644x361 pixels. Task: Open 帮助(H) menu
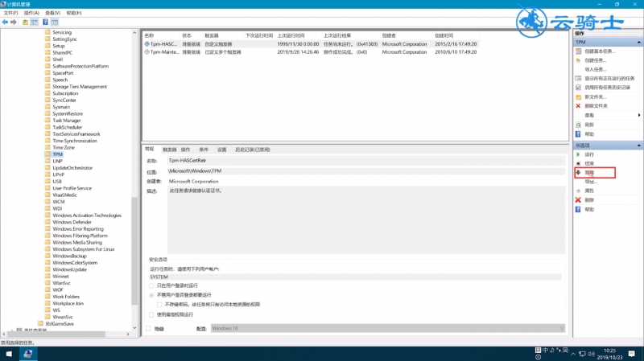[x=74, y=13]
